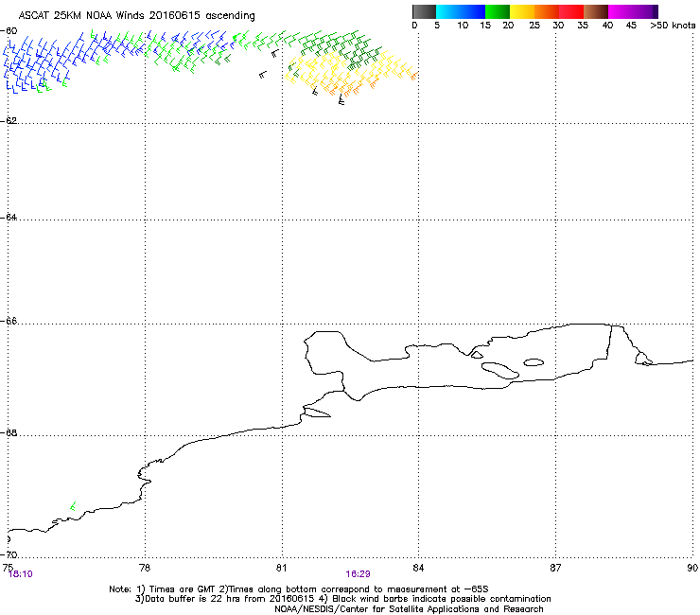Click the red 30-35 knots legend segment
This screenshot has height=615, width=700.
571,11
